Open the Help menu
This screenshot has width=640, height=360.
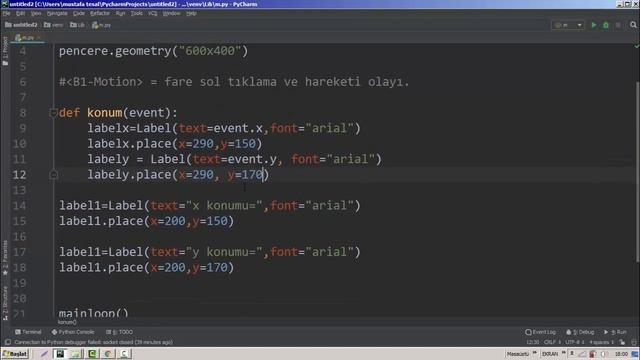(x=191, y=13)
